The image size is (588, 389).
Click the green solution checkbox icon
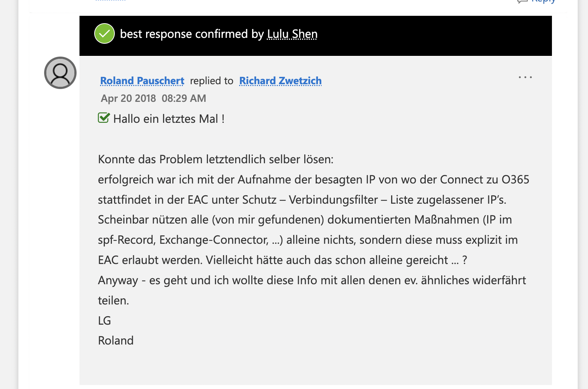pos(104,118)
